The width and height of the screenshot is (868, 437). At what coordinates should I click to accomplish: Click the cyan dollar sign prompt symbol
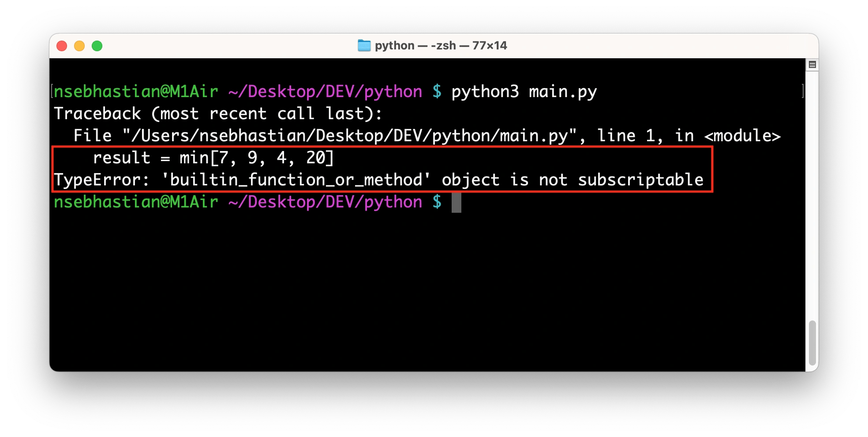(437, 202)
